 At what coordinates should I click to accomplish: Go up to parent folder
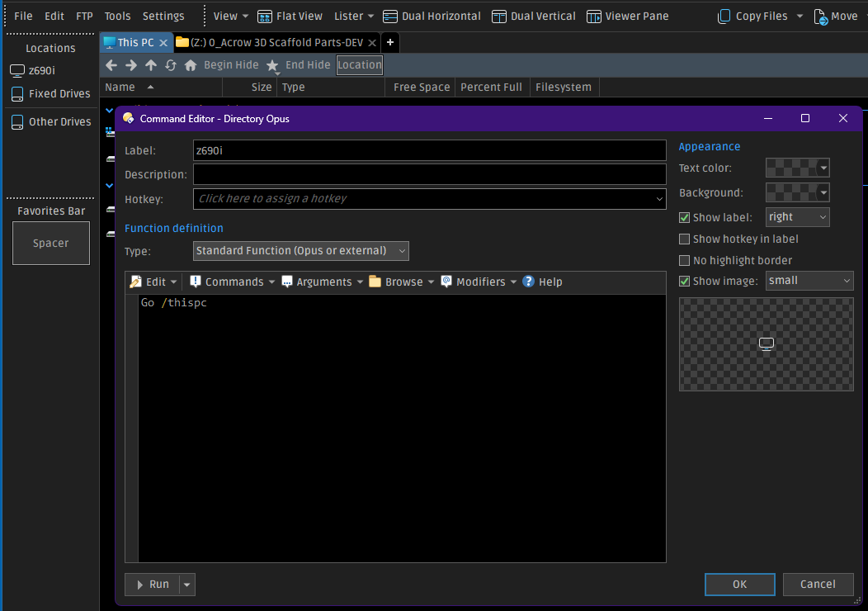pos(150,65)
